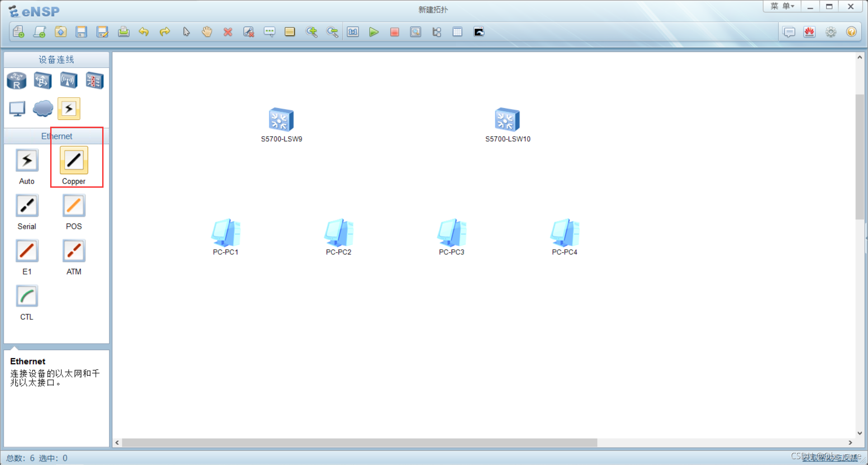
Task: Select the E1 cable
Action: pos(27,251)
